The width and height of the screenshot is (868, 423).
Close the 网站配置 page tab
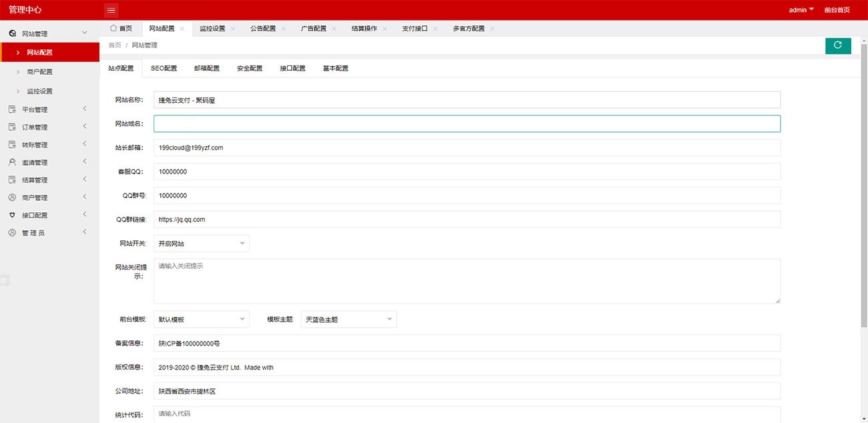coord(182,29)
